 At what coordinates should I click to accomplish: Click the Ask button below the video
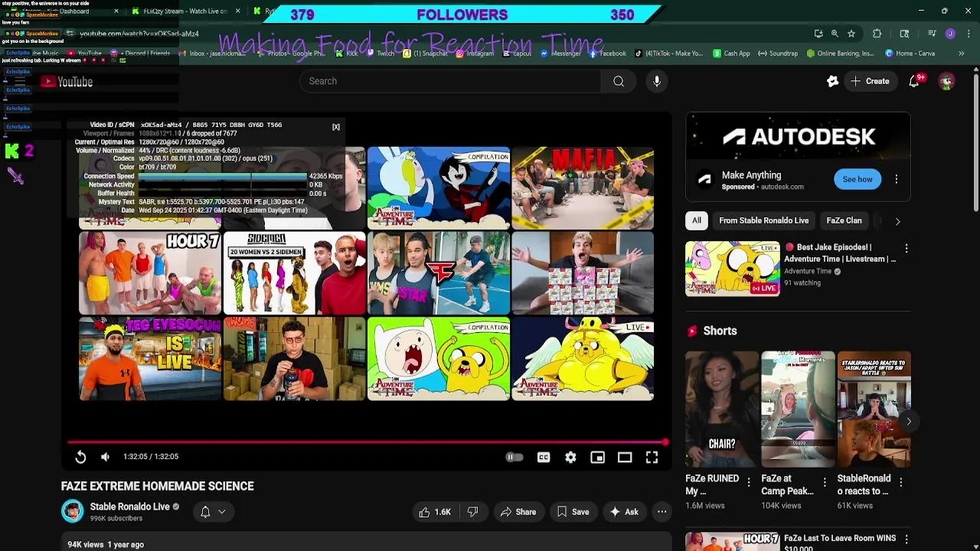[x=624, y=512]
